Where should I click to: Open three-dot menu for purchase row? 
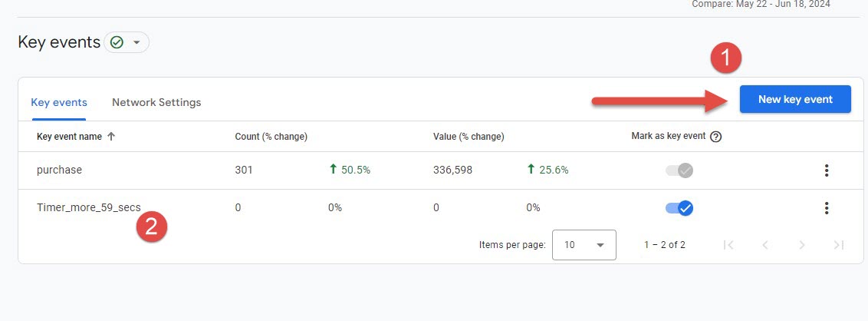pos(826,170)
